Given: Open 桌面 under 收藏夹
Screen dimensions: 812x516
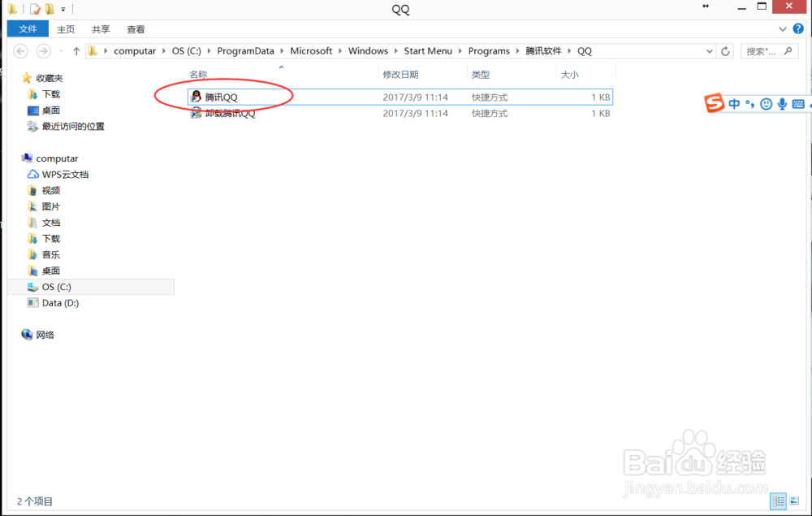Looking at the screenshot, I should [x=50, y=111].
